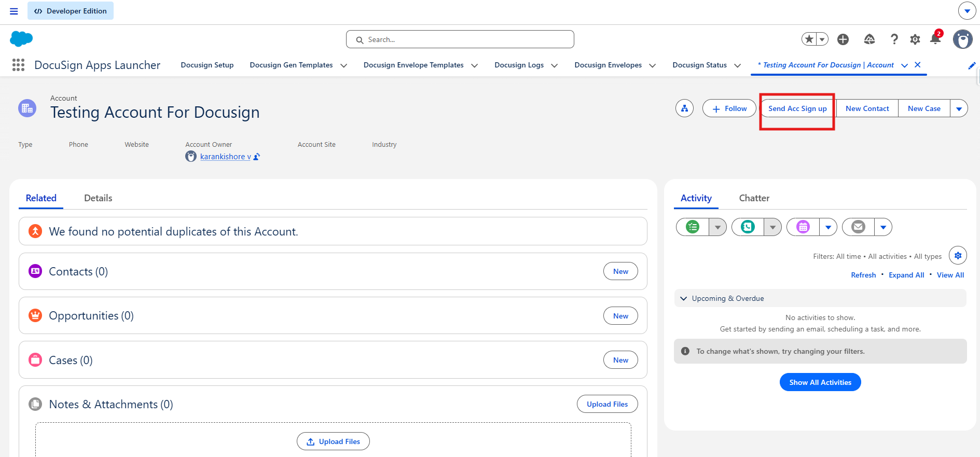Switch to the Chatter tab
980x457 pixels.
[x=754, y=198]
